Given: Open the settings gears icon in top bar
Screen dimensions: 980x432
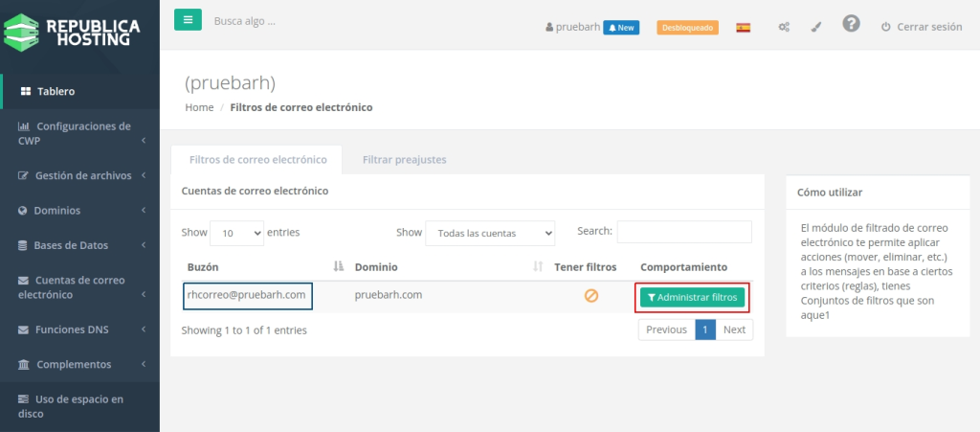Looking at the screenshot, I should tap(784, 27).
